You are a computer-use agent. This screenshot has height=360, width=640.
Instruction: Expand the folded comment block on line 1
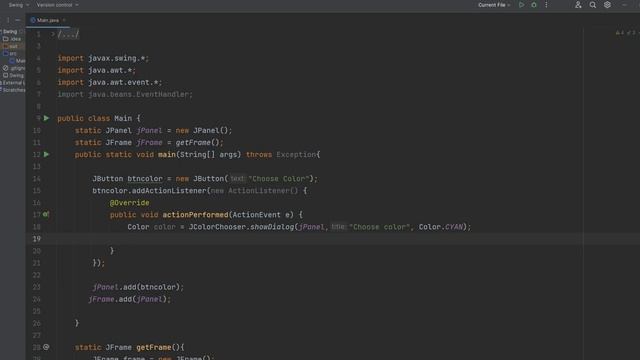coord(52,34)
